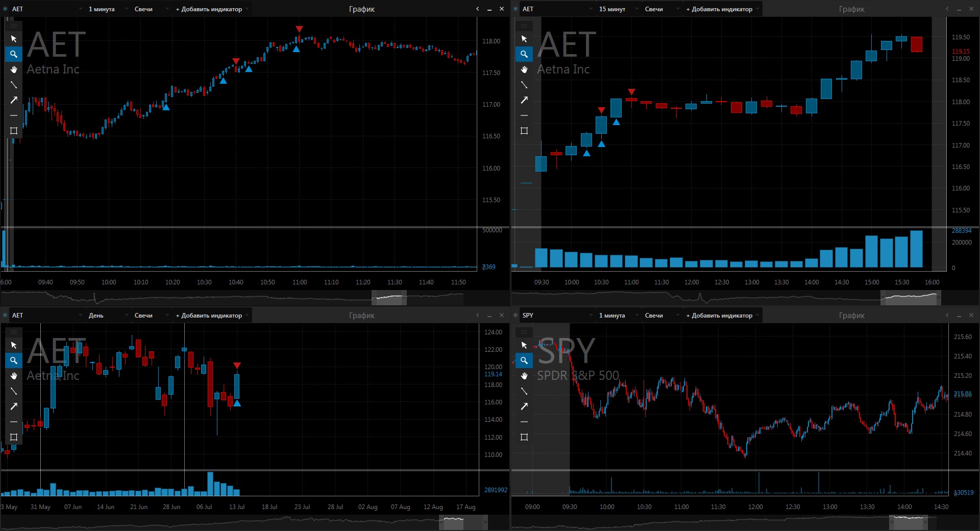Click navigator range slider under AET 15-minute chart

pos(911,297)
